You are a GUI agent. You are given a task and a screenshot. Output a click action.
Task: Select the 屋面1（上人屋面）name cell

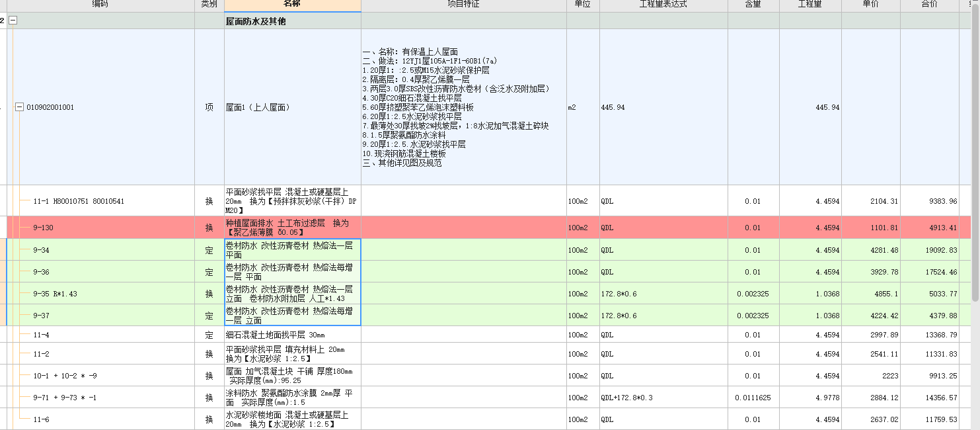(293, 107)
